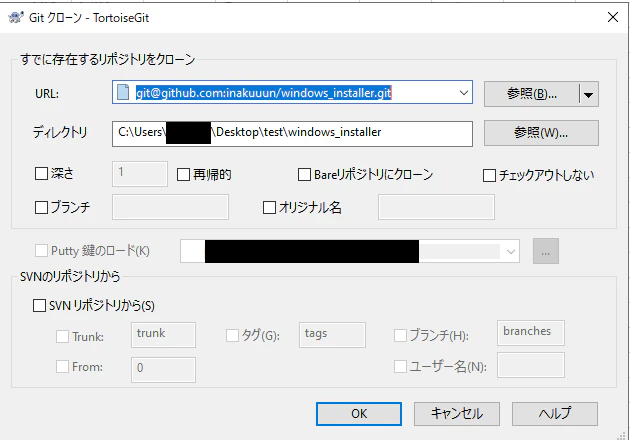
Task: Click the username field beside ユーザー名(N)
Action: click(531, 365)
